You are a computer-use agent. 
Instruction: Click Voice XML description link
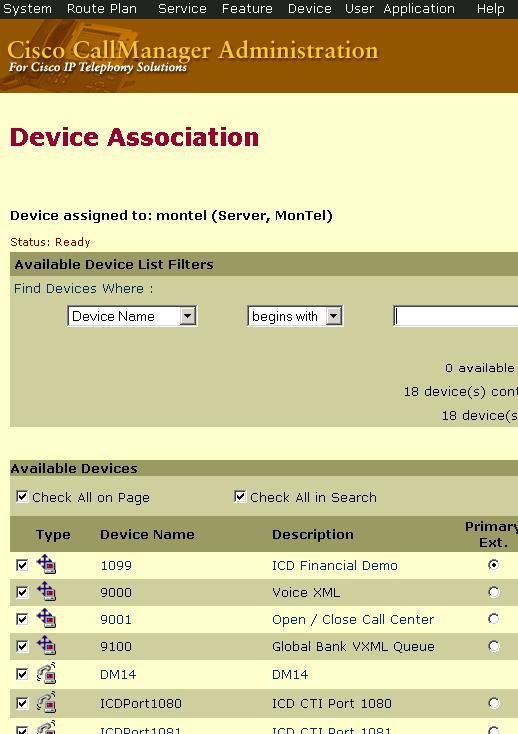(x=306, y=593)
